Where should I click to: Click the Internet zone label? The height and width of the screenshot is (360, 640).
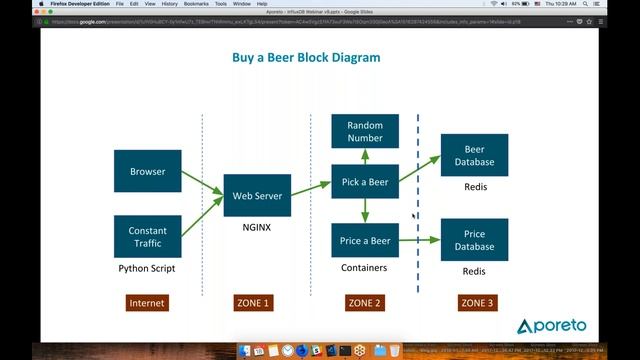click(x=147, y=303)
